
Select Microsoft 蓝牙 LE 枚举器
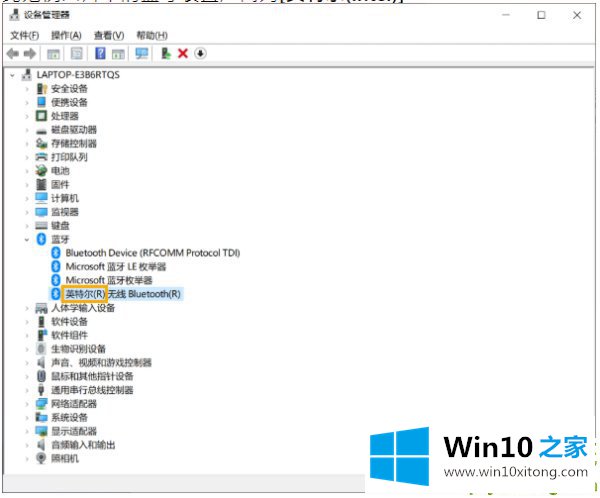tap(116, 266)
